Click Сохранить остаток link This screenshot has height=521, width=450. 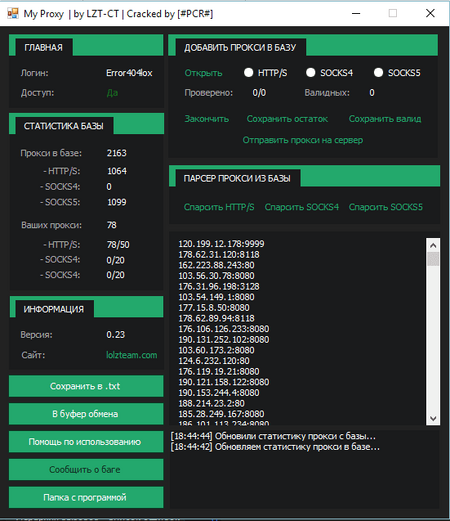click(x=287, y=119)
